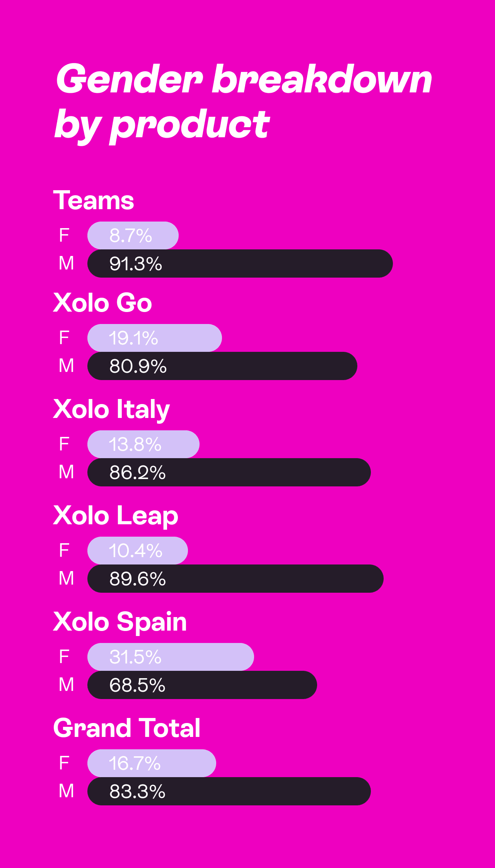The width and height of the screenshot is (495, 868).
Task: Click the Xolo Go 80.9% male bar
Action: pyautogui.click(x=222, y=366)
